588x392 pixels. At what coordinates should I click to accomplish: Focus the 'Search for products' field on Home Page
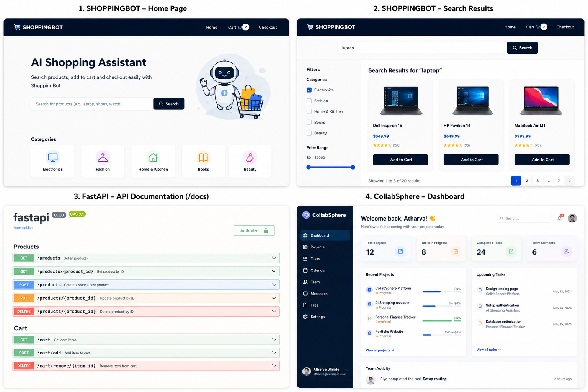(92, 104)
